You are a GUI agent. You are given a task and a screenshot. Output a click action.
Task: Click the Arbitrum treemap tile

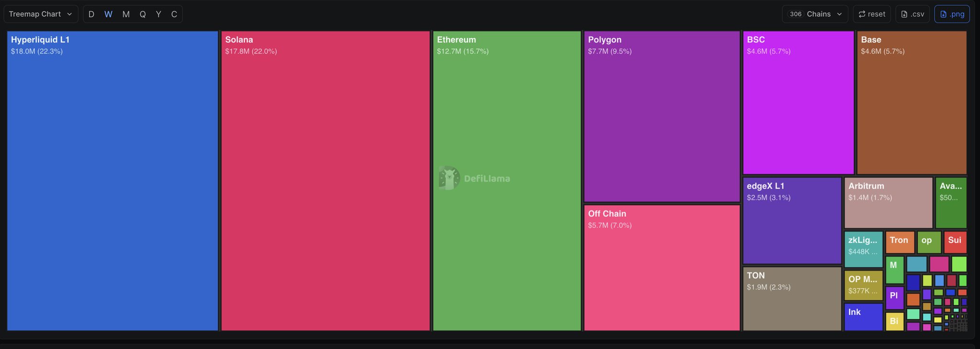(x=889, y=203)
